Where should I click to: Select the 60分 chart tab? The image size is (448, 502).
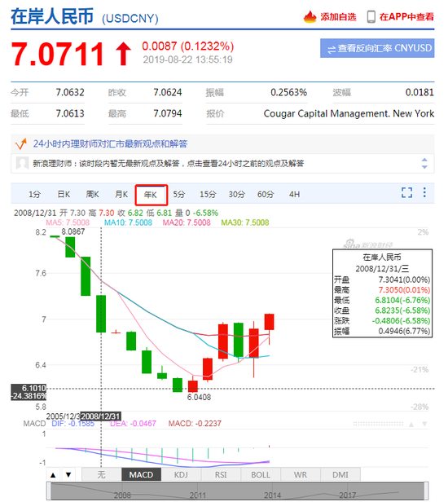pos(266,194)
